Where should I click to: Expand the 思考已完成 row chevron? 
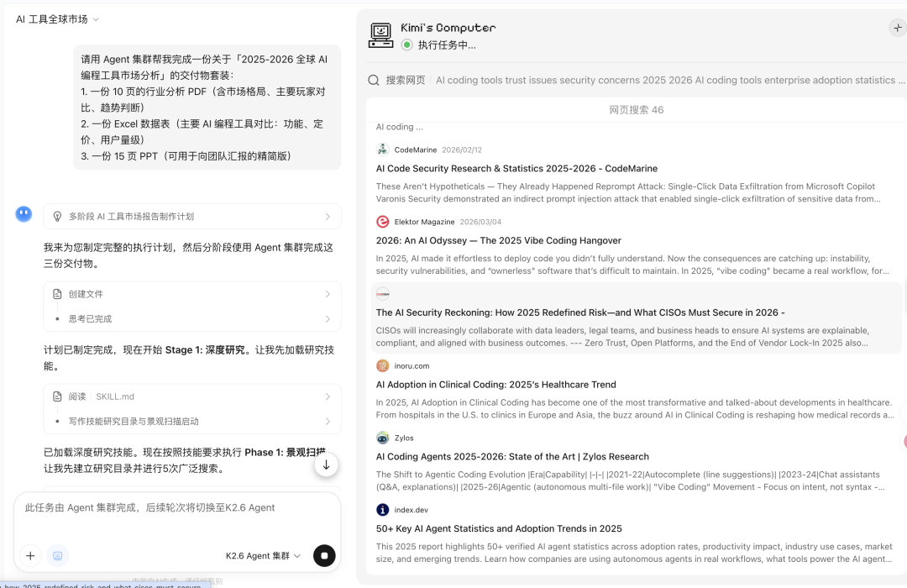(328, 319)
